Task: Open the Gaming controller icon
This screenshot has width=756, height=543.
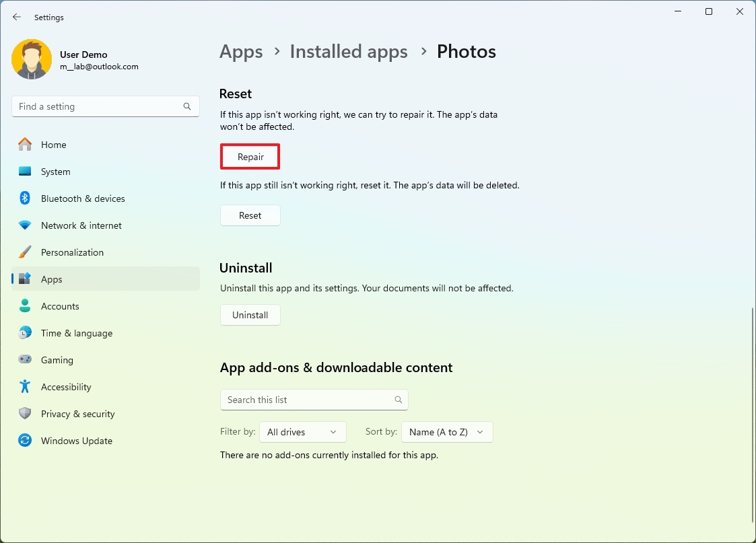Action: [25, 359]
